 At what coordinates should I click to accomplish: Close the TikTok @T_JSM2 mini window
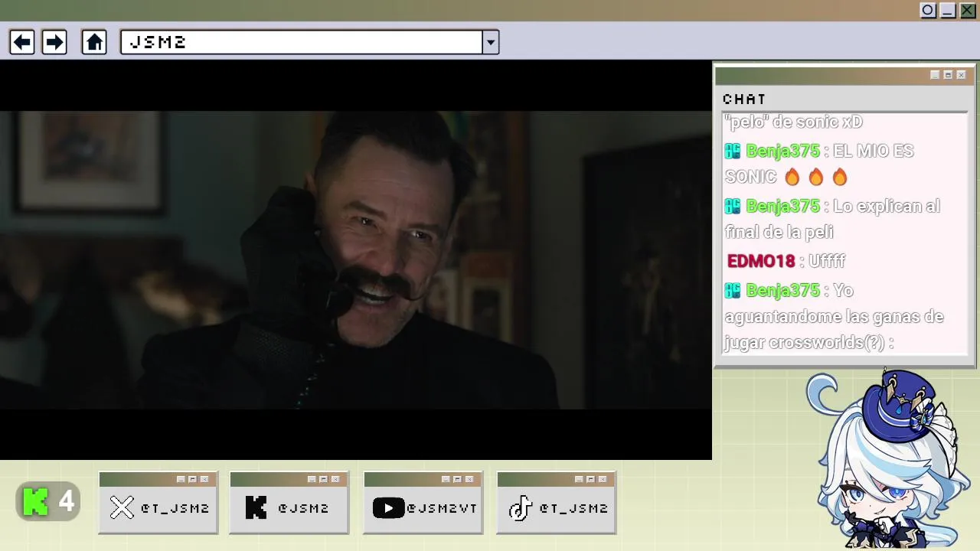(x=603, y=479)
